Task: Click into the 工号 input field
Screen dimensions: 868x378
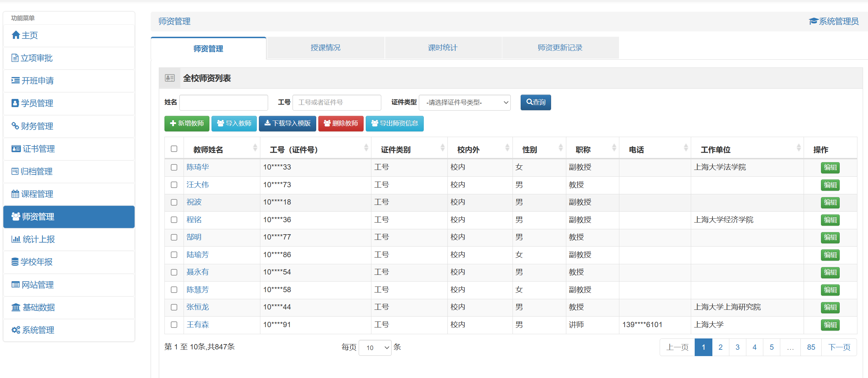Action: coord(337,102)
